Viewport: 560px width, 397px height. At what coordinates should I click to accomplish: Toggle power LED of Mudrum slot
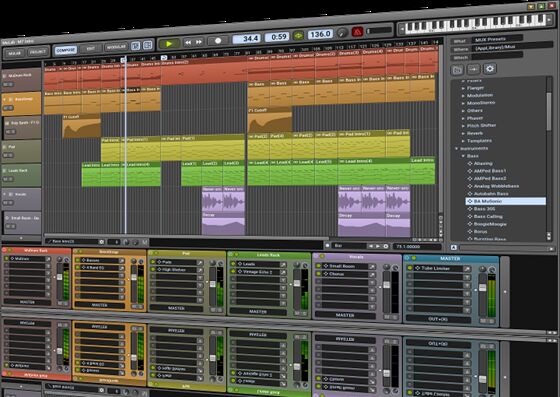pyautogui.click(x=6, y=258)
